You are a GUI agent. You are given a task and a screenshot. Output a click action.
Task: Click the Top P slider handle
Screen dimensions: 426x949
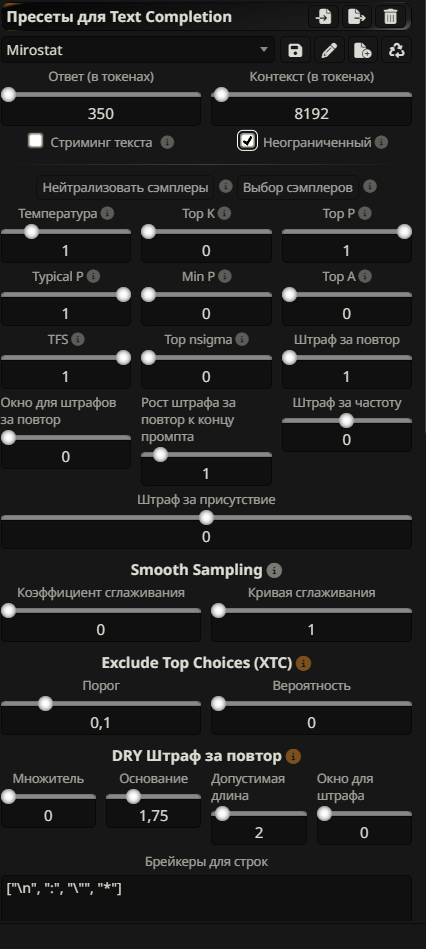(x=404, y=232)
